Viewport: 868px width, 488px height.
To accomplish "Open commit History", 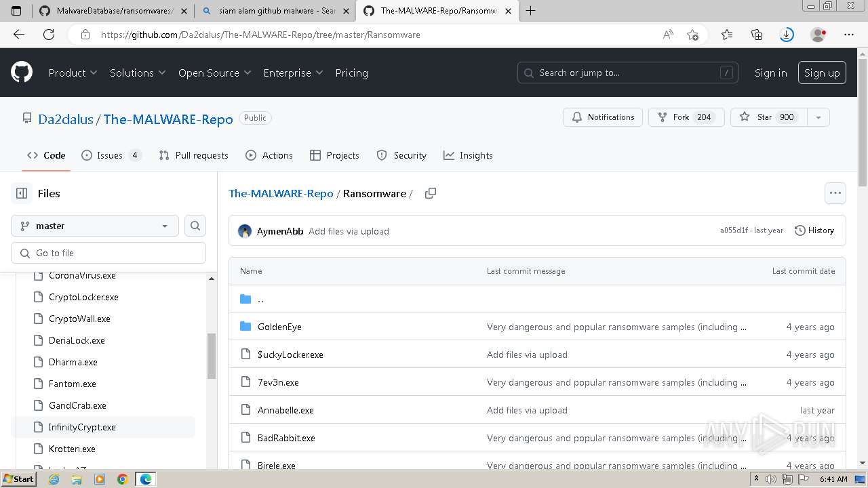I will [814, 230].
